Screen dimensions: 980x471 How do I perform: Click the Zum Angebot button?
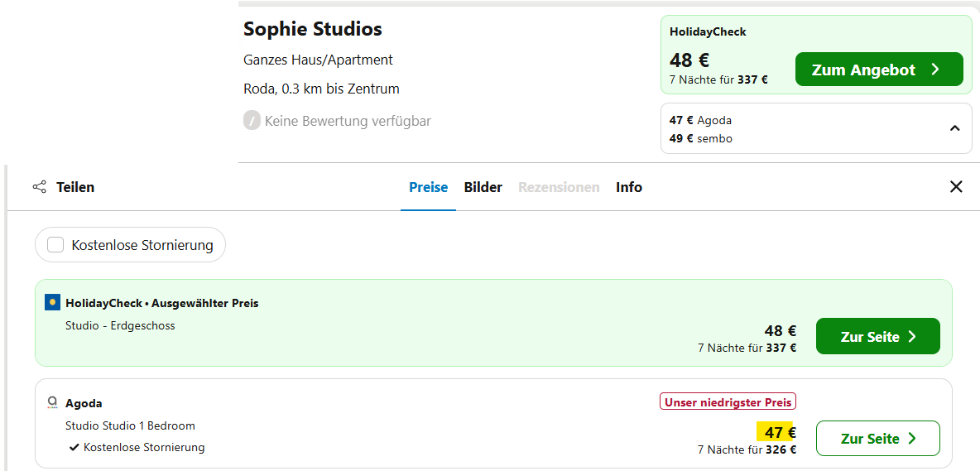(879, 70)
